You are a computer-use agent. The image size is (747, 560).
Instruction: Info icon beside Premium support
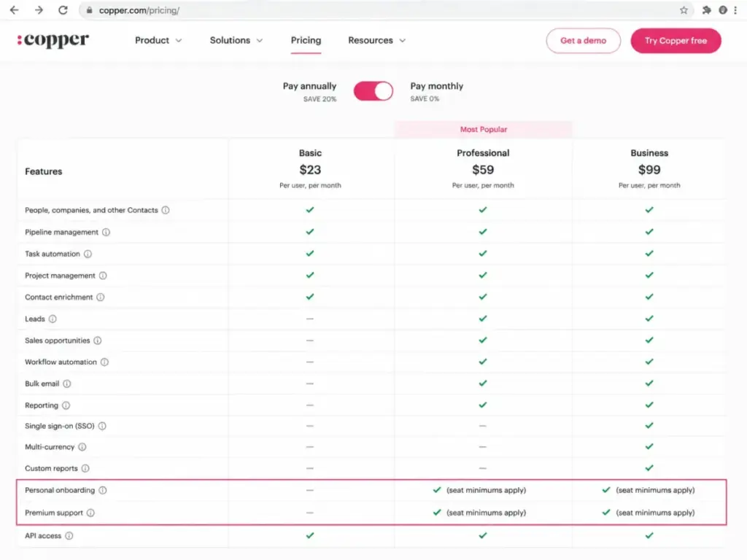point(90,513)
